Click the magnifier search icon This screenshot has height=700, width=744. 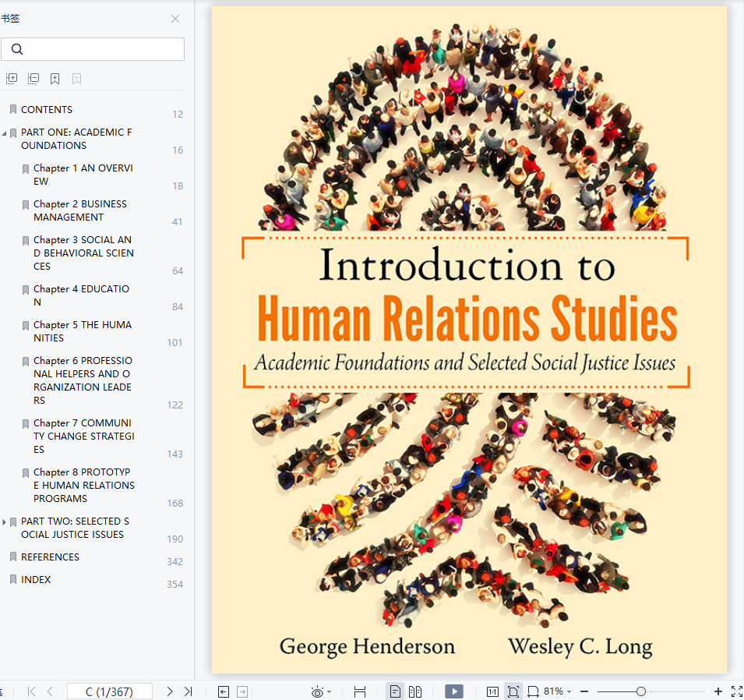point(17,49)
